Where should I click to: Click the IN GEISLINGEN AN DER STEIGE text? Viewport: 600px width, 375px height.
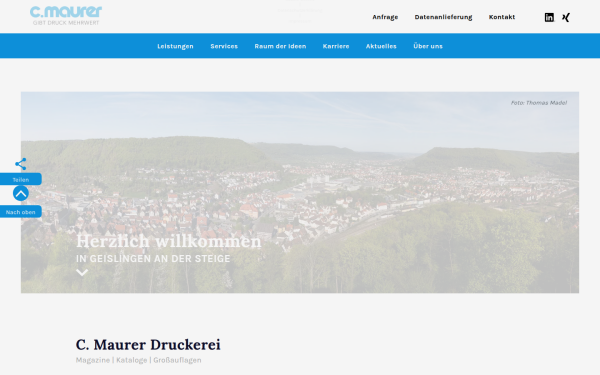pos(153,259)
